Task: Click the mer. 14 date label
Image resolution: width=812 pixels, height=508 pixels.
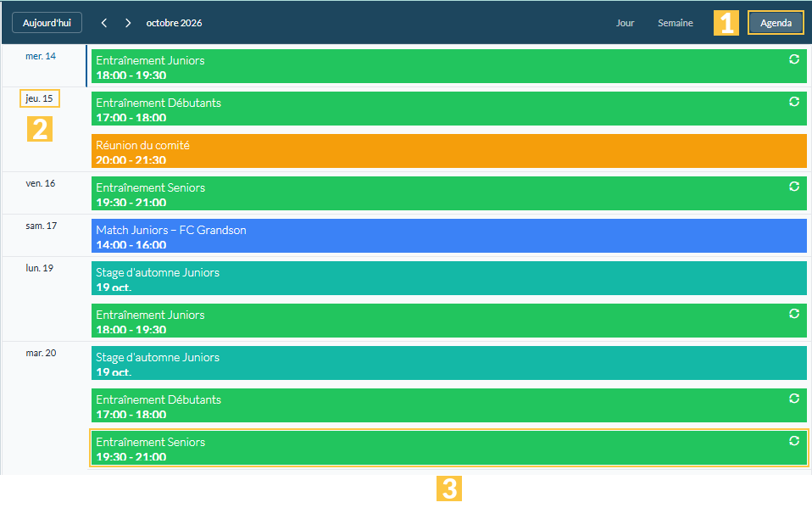Action: click(x=41, y=56)
